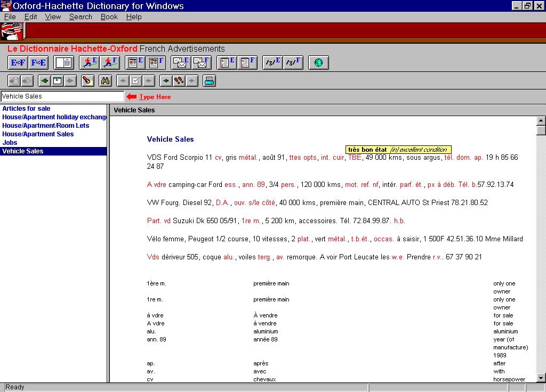Select 'House/Apartment/Room Lets' topic
The height and width of the screenshot is (392, 546).
coord(46,126)
